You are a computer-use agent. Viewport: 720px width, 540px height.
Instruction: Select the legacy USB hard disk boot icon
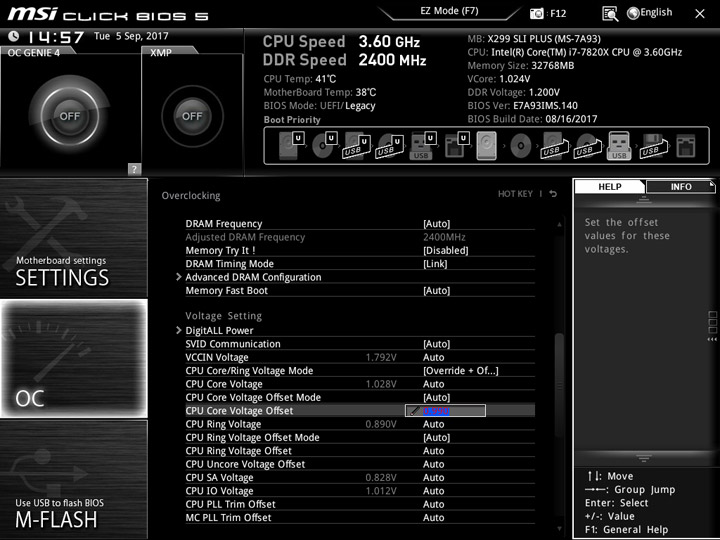click(x=554, y=146)
